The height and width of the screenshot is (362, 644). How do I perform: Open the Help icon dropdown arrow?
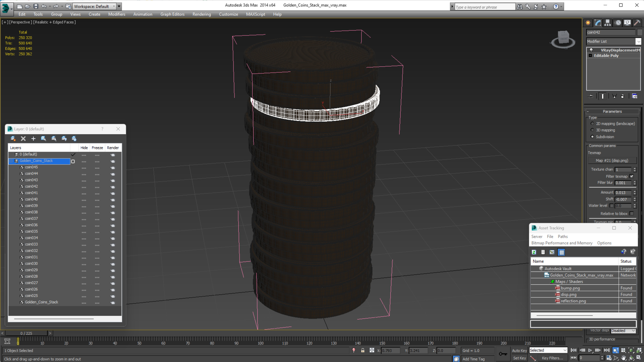point(561,7)
